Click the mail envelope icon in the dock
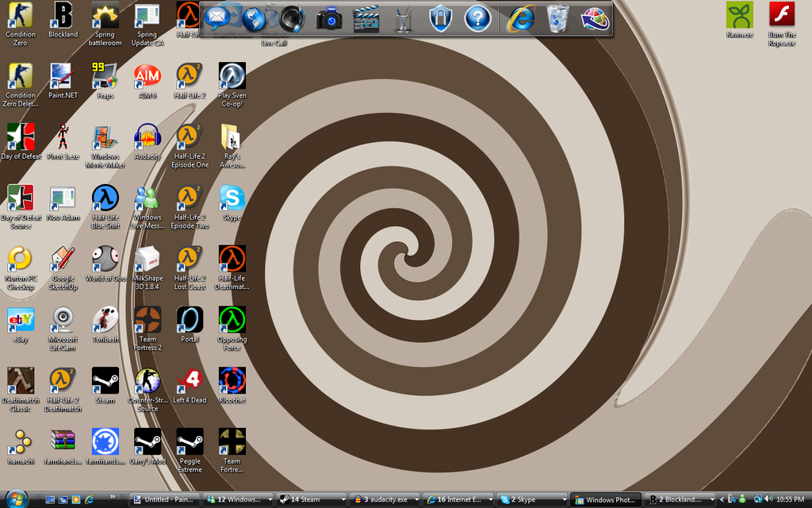The image size is (812, 508). [217, 18]
